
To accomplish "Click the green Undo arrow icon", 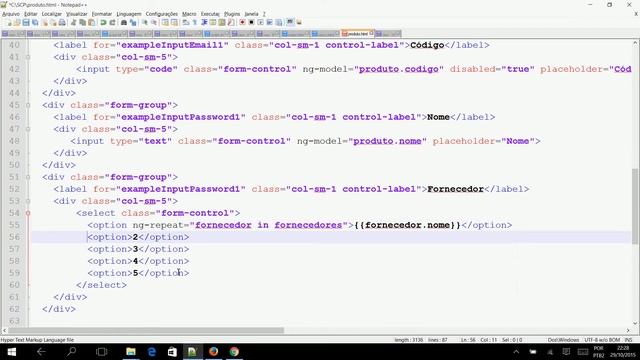I will point(103,22).
